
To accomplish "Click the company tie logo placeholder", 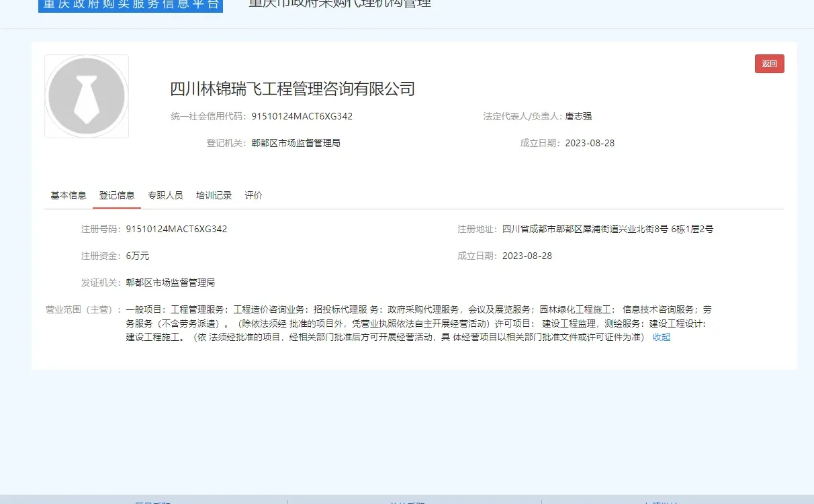I will (86, 95).
